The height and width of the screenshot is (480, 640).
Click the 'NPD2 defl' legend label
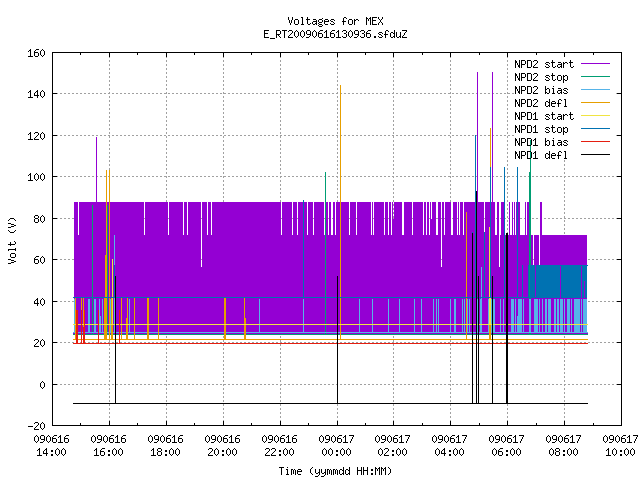[541, 103]
